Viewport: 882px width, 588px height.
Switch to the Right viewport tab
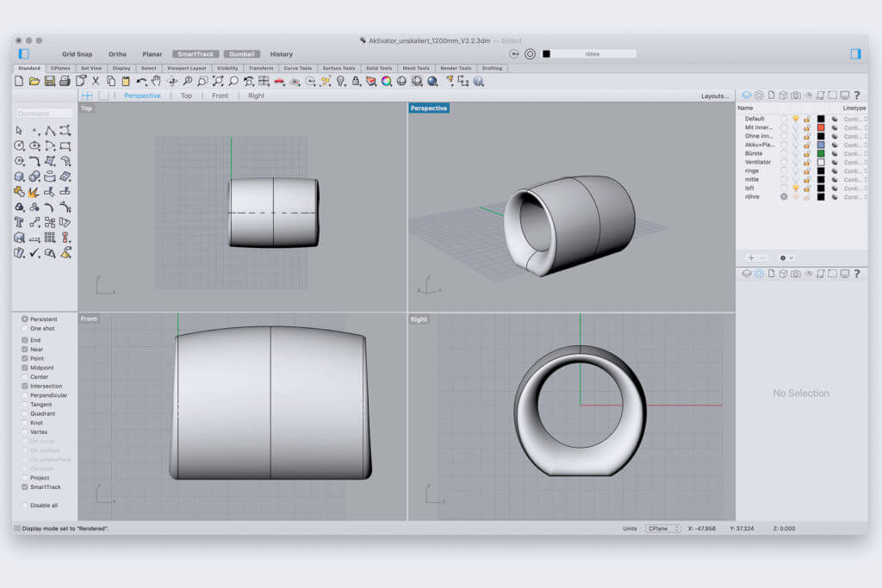[x=256, y=96]
